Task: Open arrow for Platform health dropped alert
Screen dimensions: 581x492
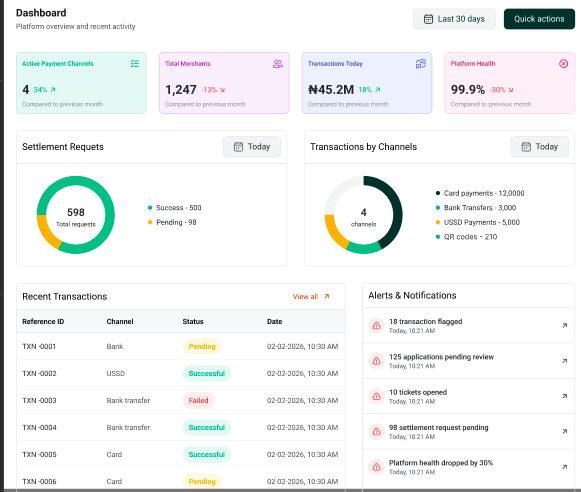Action: [x=565, y=467]
